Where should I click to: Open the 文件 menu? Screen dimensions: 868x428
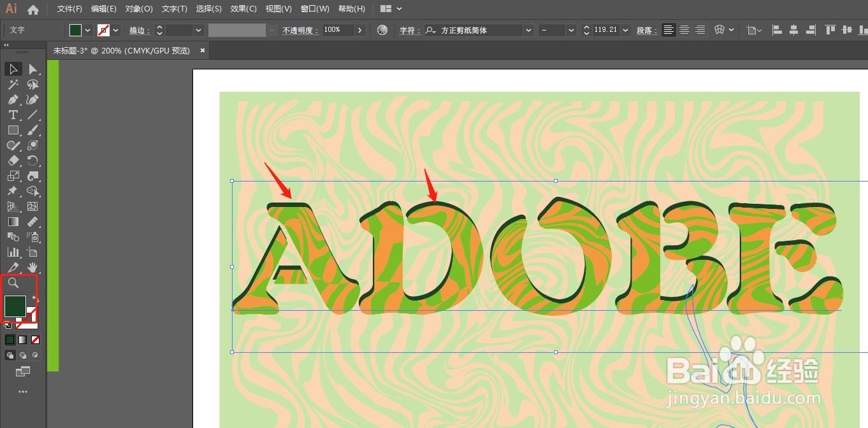pyautogui.click(x=69, y=8)
